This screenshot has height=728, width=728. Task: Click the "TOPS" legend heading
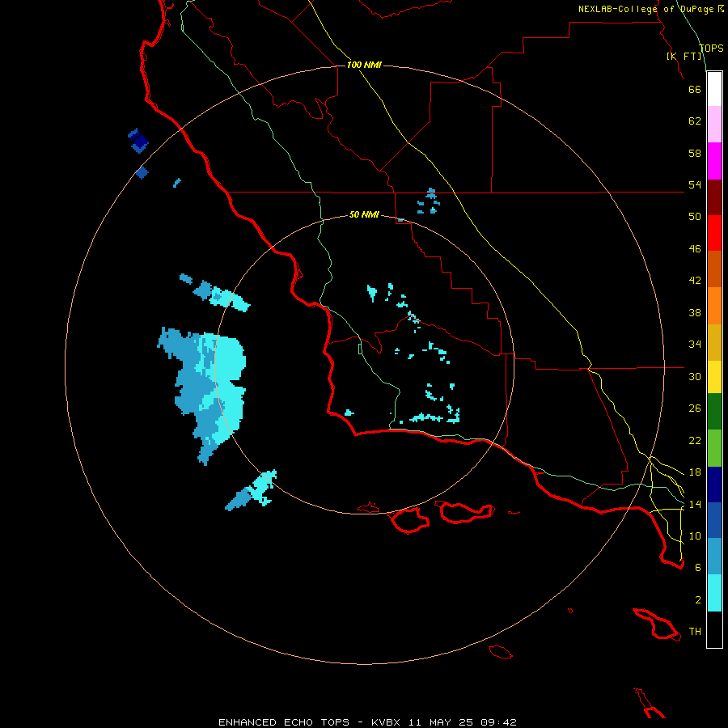(x=711, y=49)
